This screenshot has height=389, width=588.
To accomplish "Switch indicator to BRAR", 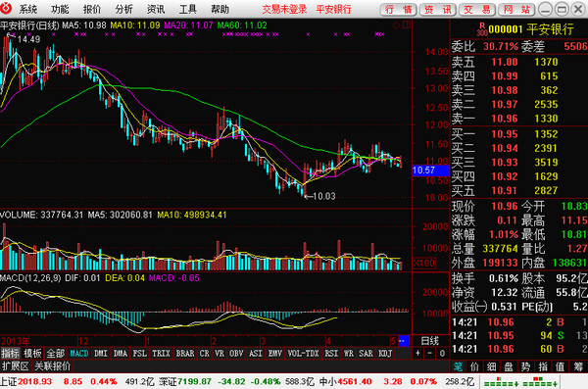I will (x=185, y=354).
